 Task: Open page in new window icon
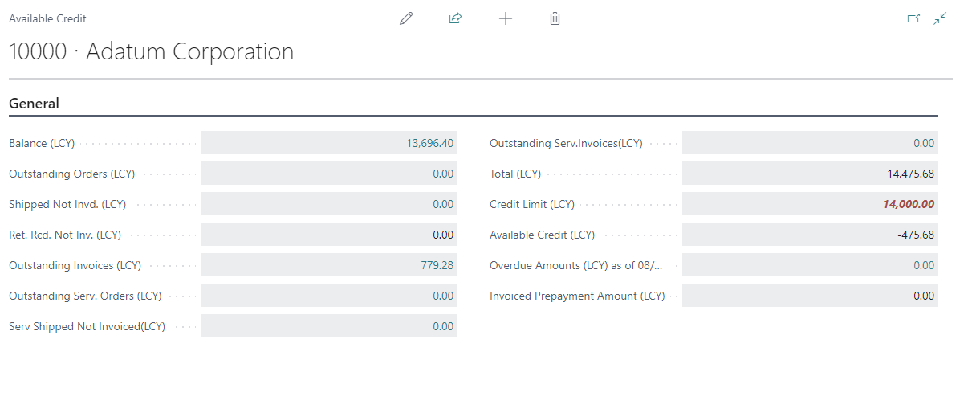click(x=913, y=18)
